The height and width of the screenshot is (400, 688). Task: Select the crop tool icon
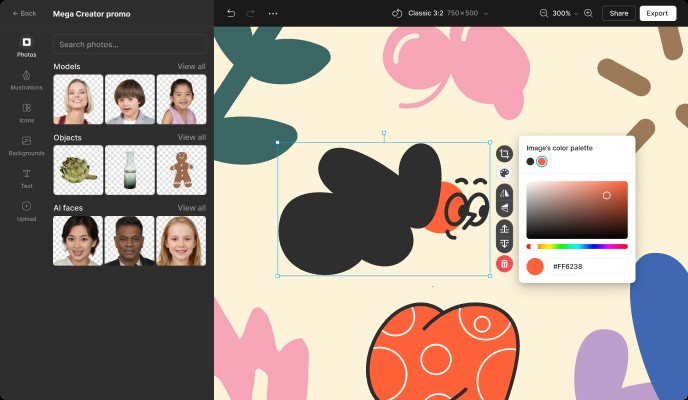pos(504,154)
